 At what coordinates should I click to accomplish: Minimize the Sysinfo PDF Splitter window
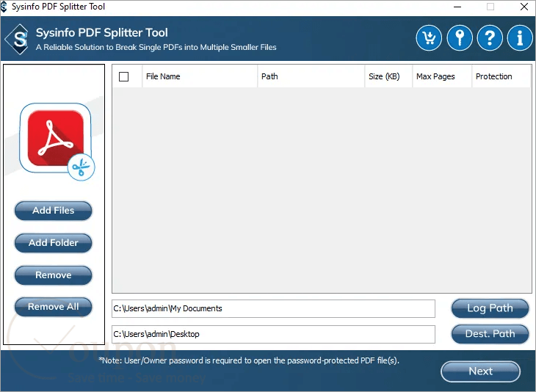click(x=457, y=7)
